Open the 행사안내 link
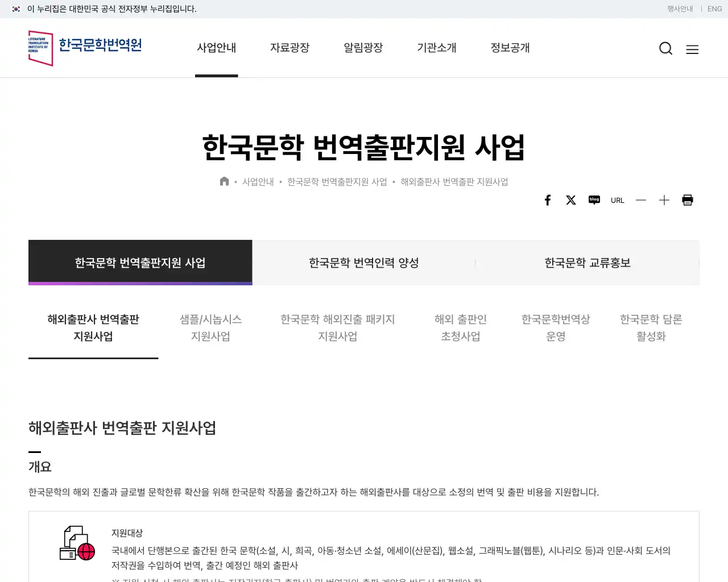The image size is (728, 582). tap(680, 9)
